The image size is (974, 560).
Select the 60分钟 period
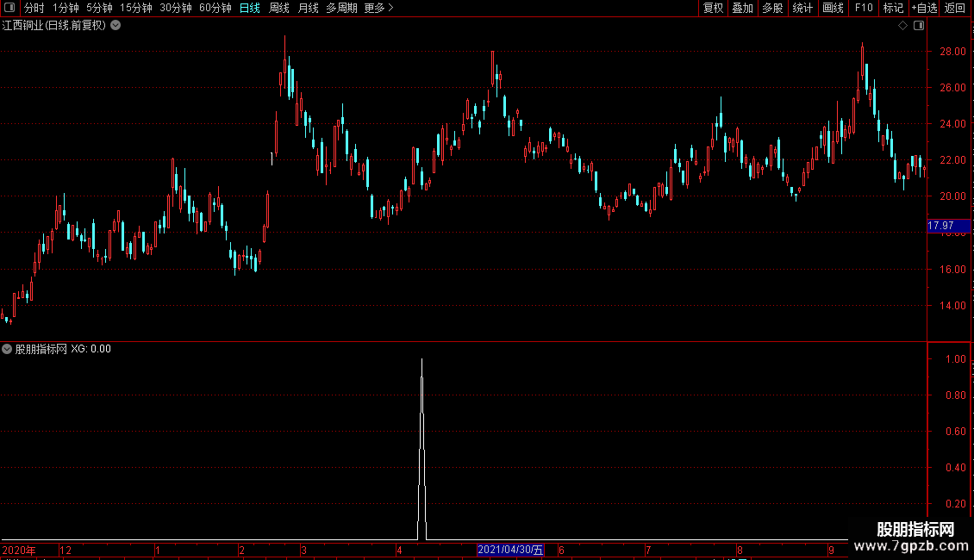[215, 8]
